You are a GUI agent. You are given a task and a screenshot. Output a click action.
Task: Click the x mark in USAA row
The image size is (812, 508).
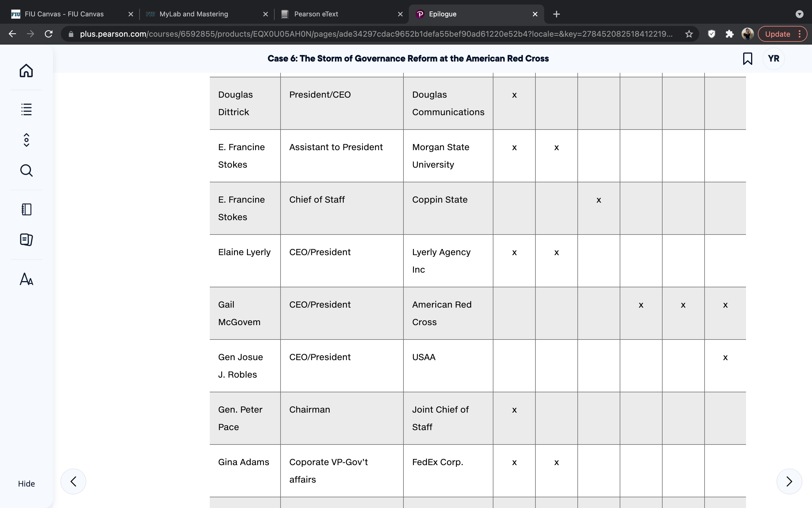point(725,358)
